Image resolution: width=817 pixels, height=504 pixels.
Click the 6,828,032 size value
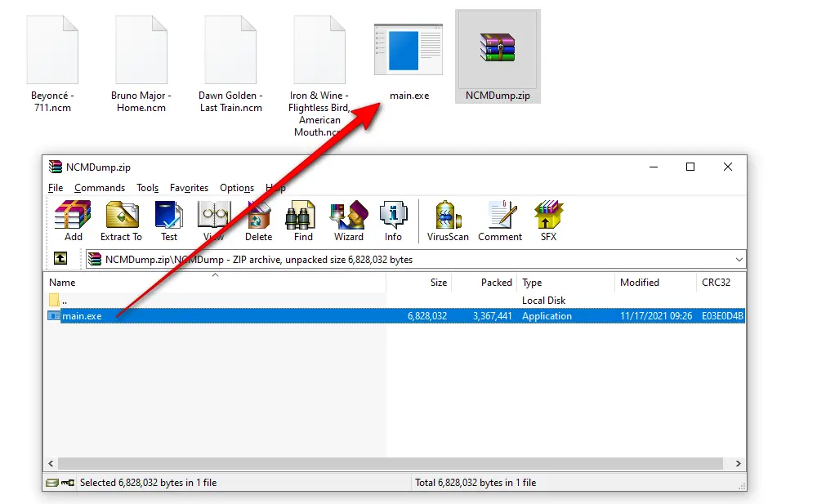(x=426, y=316)
